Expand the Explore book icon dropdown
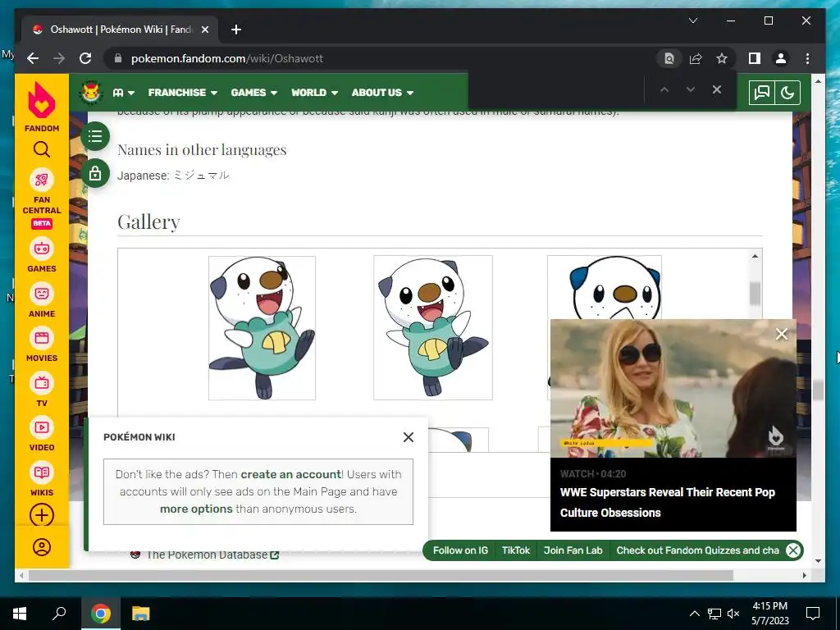Viewport: 840px width, 630px height. [123, 93]
